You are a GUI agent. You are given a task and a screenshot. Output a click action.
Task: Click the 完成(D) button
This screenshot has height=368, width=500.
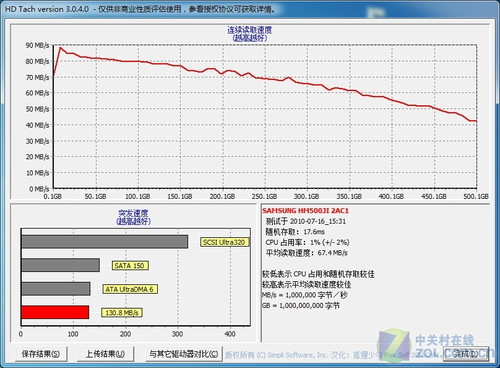[x=466, y=354]
